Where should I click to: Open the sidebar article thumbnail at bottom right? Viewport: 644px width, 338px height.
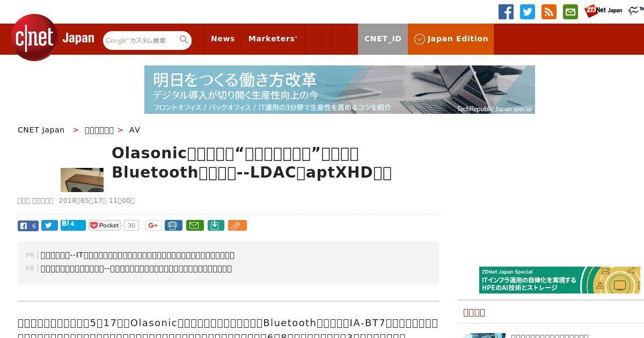484,335
